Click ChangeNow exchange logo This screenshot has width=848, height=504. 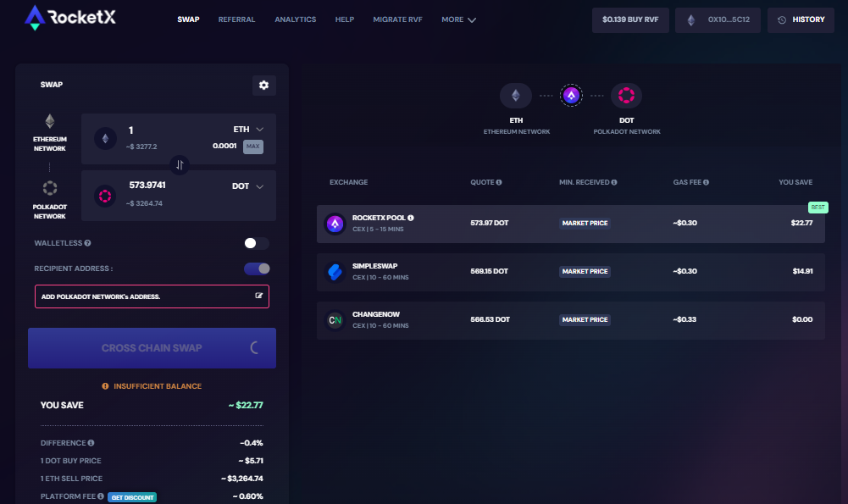pyautogui.click(x=335, y=320)
